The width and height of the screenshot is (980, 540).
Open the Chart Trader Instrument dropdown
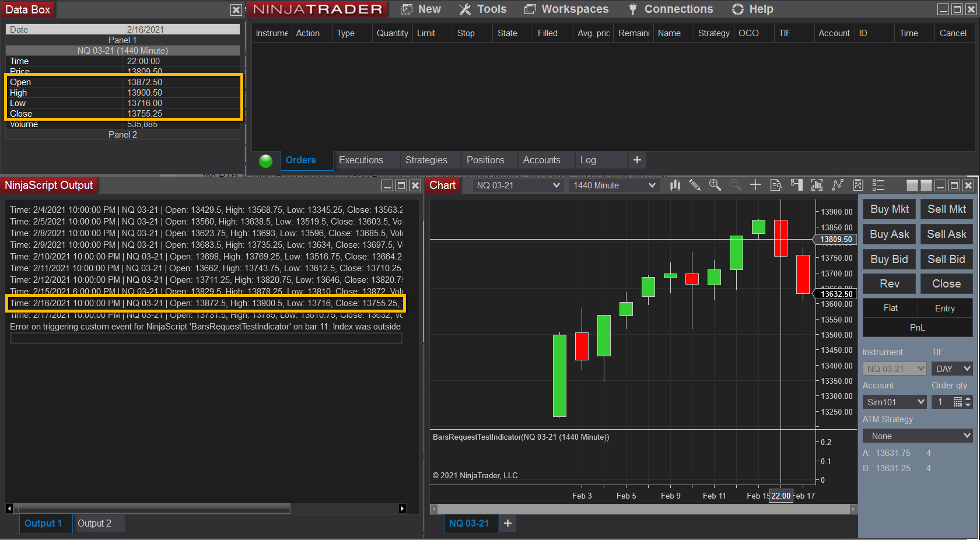(895, 369)
